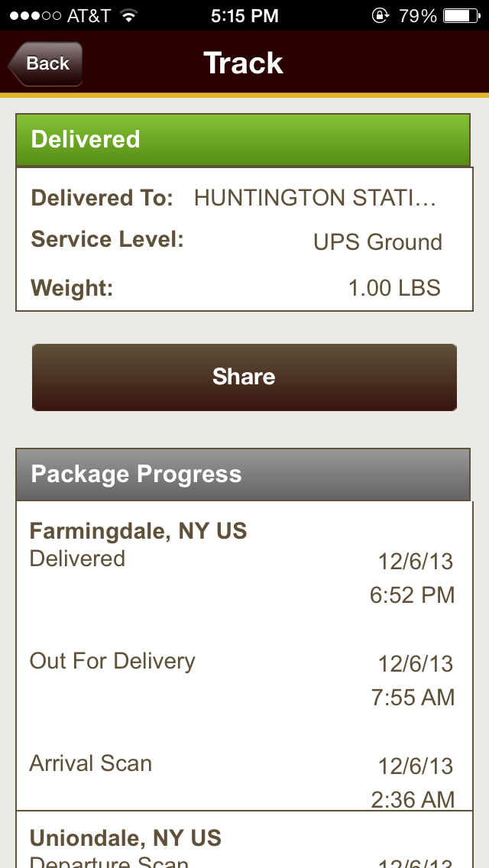Tap the Wi-Fi status icon
The image size is (489, 868).
[x=128, y=15]
